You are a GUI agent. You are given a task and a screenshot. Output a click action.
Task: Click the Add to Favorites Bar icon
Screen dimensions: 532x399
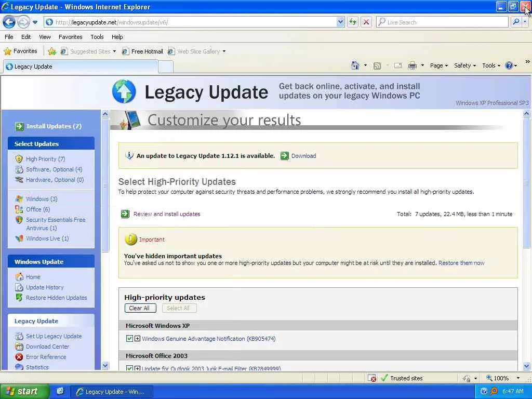click(x=52, y=51)
